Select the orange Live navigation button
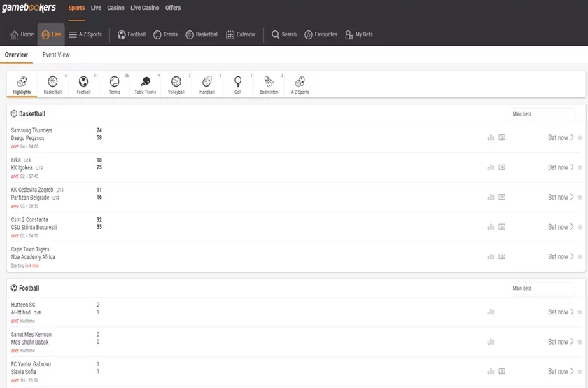The image size is (588, 388). point(51,34)
